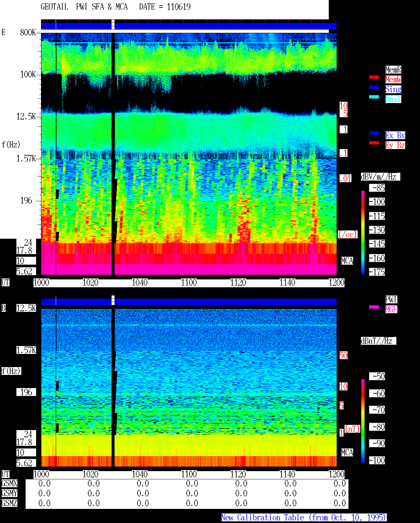Click the blue Ex Bx legend swatch

pyautogui.click(x=374, y=133)
